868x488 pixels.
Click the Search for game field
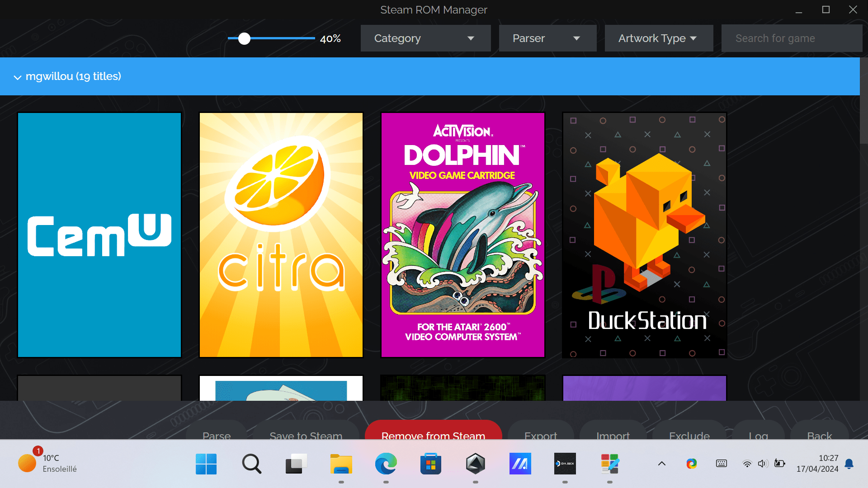(x=792, y=38)
